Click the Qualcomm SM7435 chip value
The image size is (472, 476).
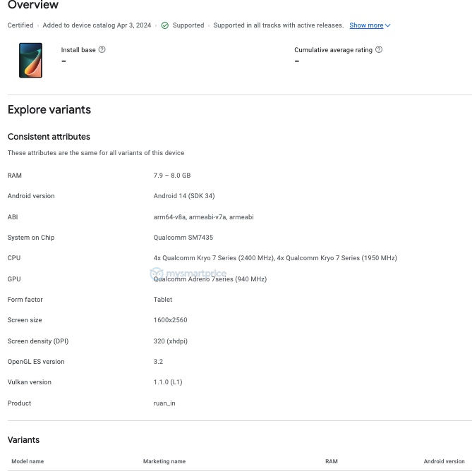(183, 238)
